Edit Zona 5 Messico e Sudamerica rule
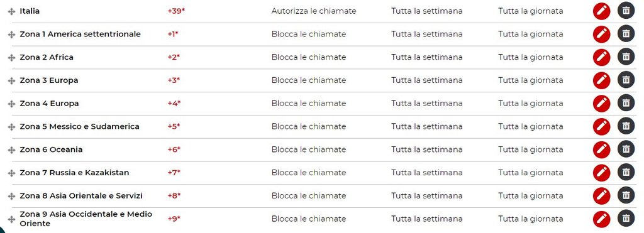 (601, 126)
